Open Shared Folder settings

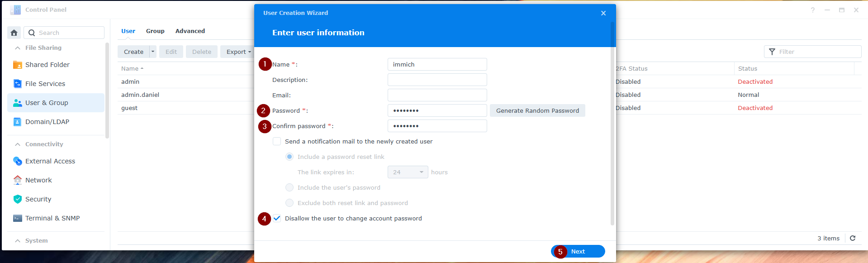[x=47, y=65]
